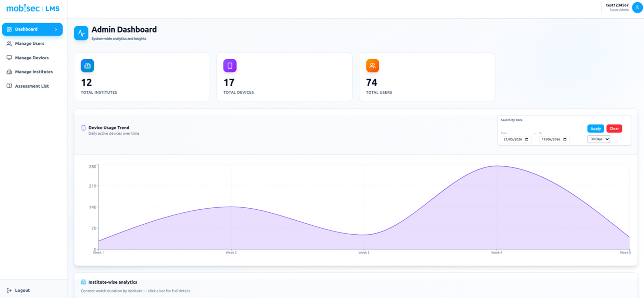
Task: Click the Admin Dashboard title
Action: (124, 30)
